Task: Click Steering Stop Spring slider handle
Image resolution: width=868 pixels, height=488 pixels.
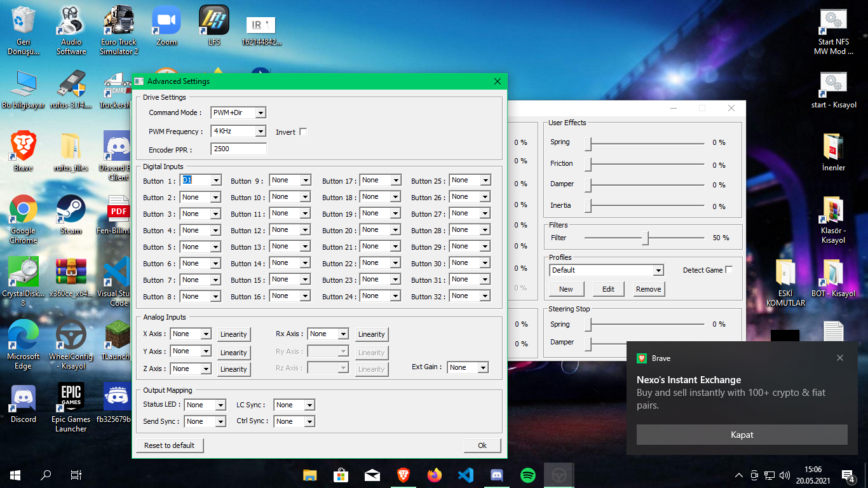Action: pos(588,325)
